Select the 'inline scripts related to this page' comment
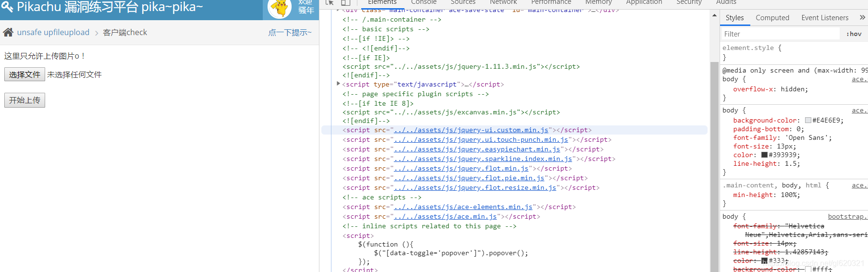Image resolution: width=868 pixels, height=272 pixels. [429, 226]
